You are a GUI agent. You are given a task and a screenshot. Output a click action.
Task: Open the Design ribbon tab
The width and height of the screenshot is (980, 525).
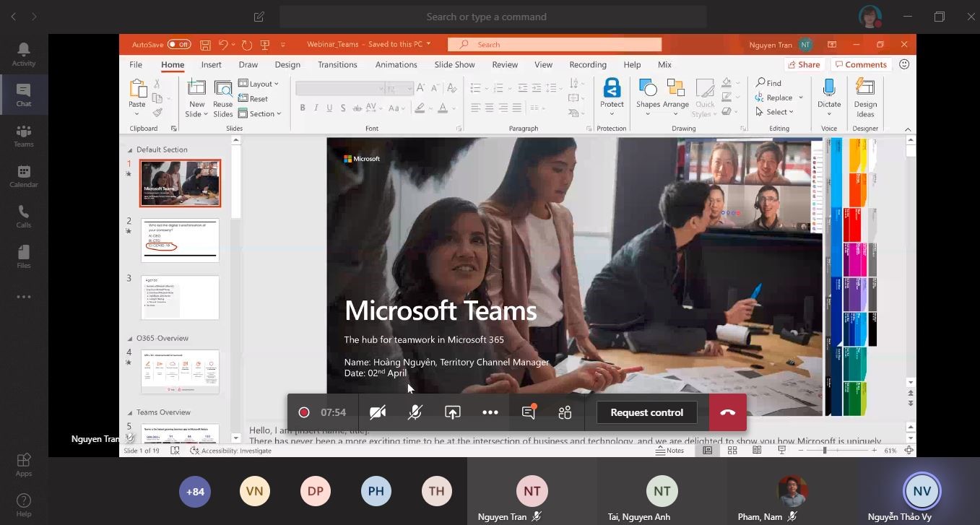(x=287, y=64)
